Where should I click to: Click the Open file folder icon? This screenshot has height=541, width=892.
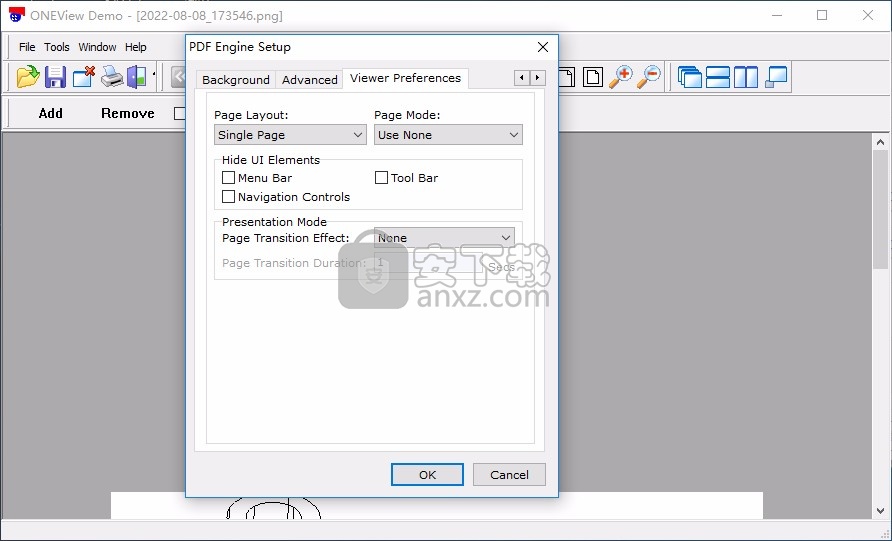[28, 77]
